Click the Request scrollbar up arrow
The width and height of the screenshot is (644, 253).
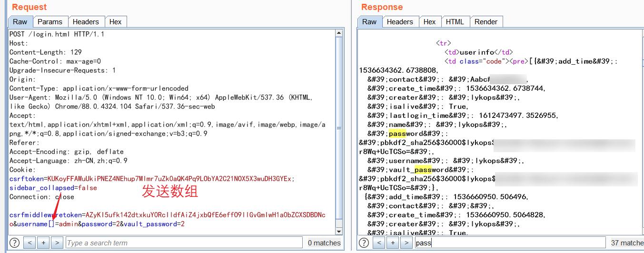coord(338,33)
